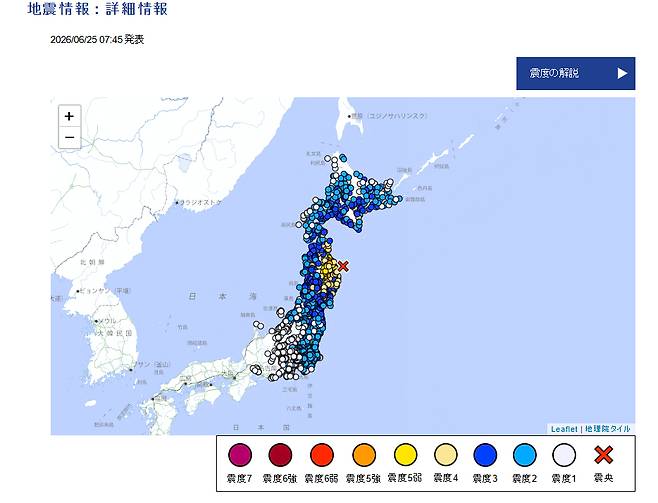658x503 pixels.
Task: Click the 震度5弱 yellow legend circle
Action: tap(405, 455)
